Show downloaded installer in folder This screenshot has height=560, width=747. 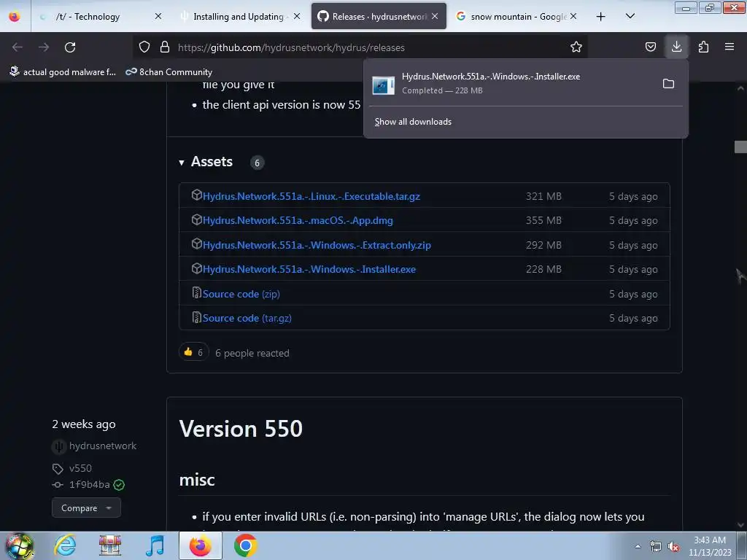(668, 84)
